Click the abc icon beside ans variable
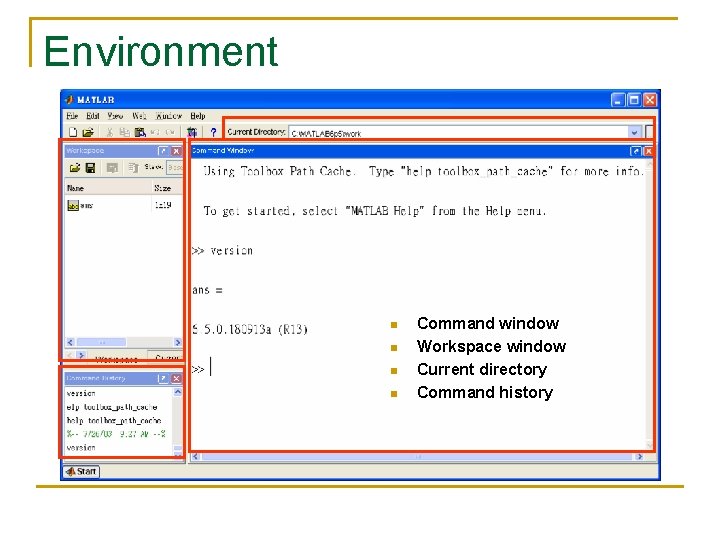The image size is (720, 540). [73, 205]
